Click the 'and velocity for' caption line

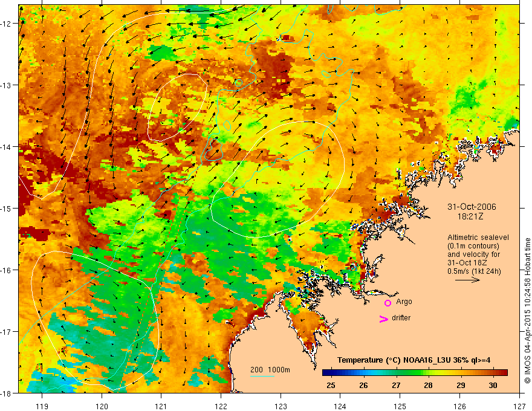point(473,254)
